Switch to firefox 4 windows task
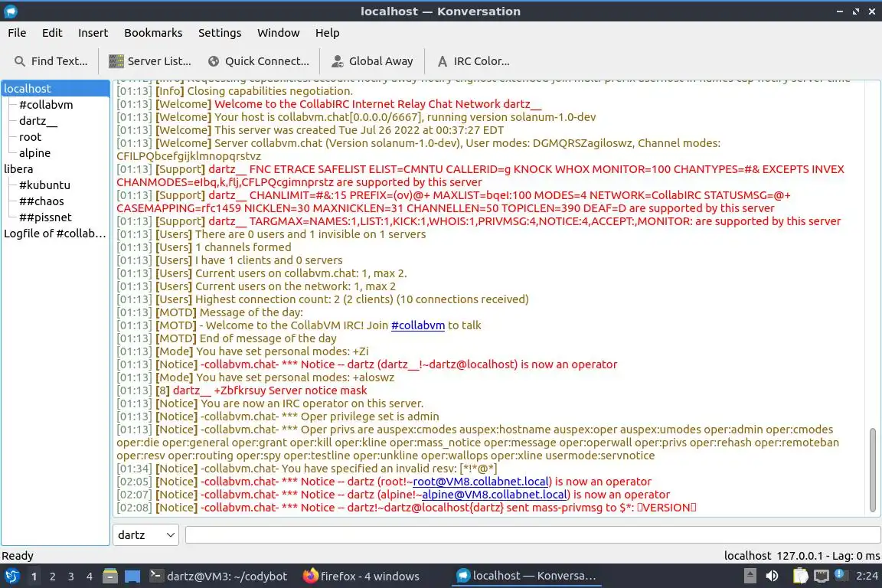The height and width of the screenshot is (588, 882). 361,577
